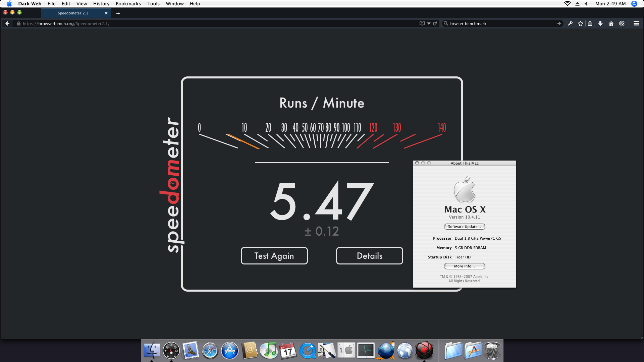Click the back navigation arrow
Screen dimensions: 644x362
7,23
